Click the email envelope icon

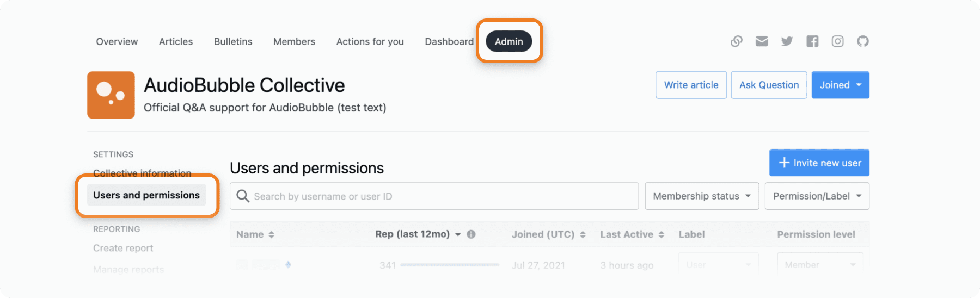pyautogui.click(x=762, y=41)
